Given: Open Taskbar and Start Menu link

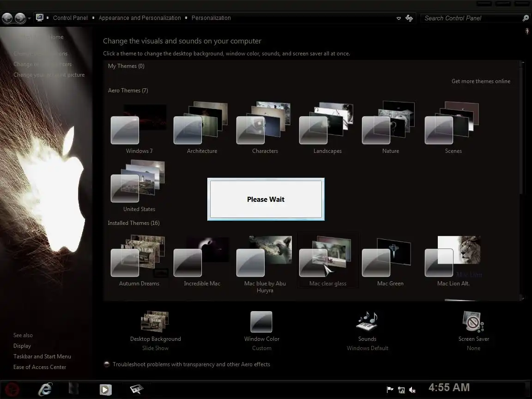Looking at the screenshot, I should click(x=42, y=356).
